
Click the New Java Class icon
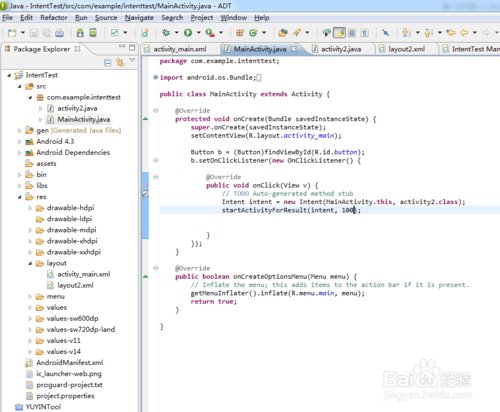[253, 33]
